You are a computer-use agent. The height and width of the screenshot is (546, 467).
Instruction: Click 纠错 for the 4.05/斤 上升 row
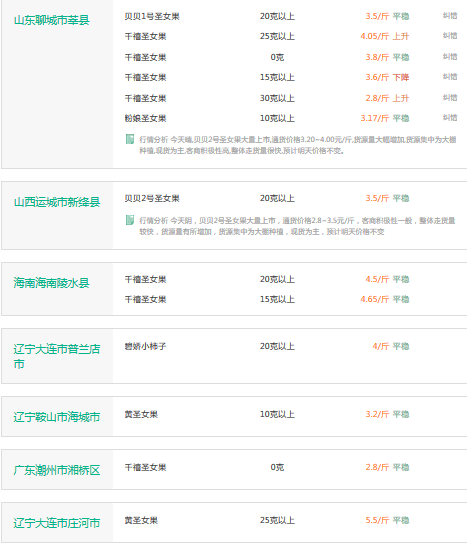[450, 36]
